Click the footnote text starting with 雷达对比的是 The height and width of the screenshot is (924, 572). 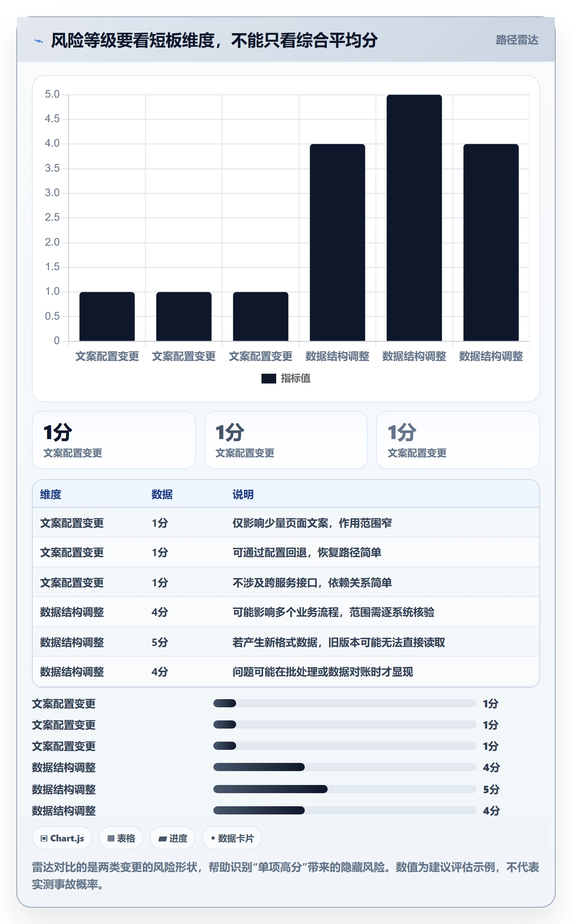pyautogui.click(x=286, y=875)
